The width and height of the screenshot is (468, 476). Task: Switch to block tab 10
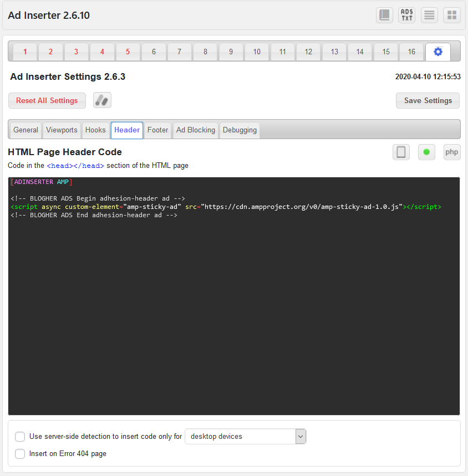(257, 52)
